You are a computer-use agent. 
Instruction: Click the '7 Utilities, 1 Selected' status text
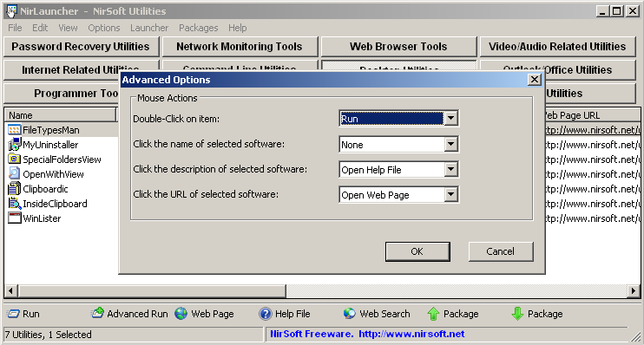[48, 335]
